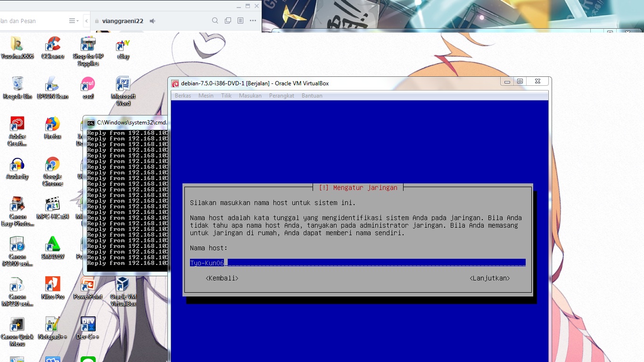The width and height of the screenshot is (644, 362).
Task: Click the <Kembali> button in installer
Action: [x=222, y=278]
